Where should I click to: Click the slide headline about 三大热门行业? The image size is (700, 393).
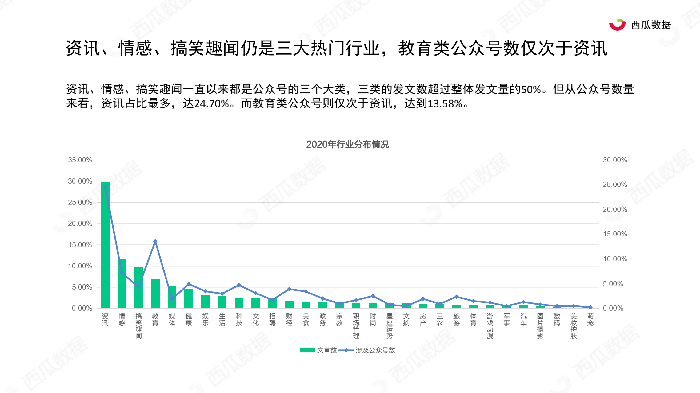click(337, 48)
